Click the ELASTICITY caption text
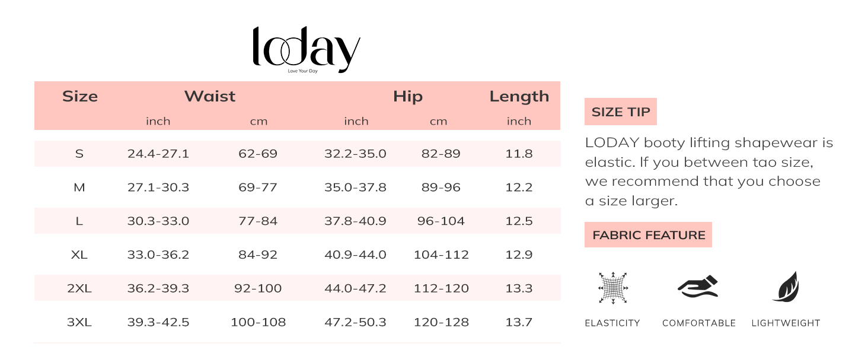The width and height of the screenshot is (868, 356). coord(612,323)
